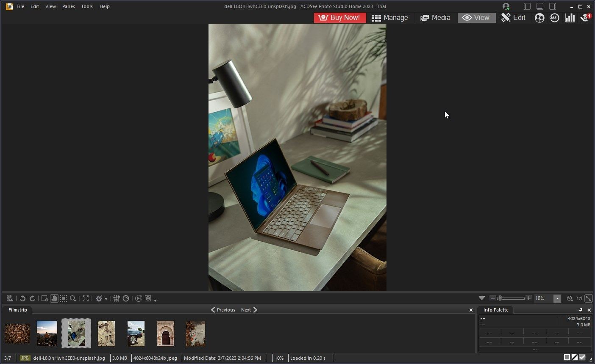Close the Info Palette panel

[589, 310]
